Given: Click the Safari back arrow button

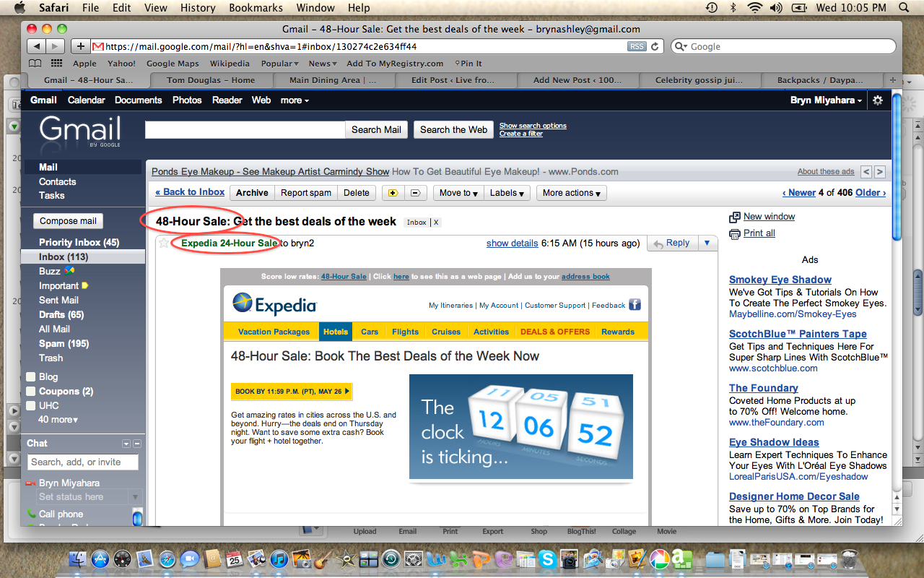Looking at the screenshot, I should (37, 46).
